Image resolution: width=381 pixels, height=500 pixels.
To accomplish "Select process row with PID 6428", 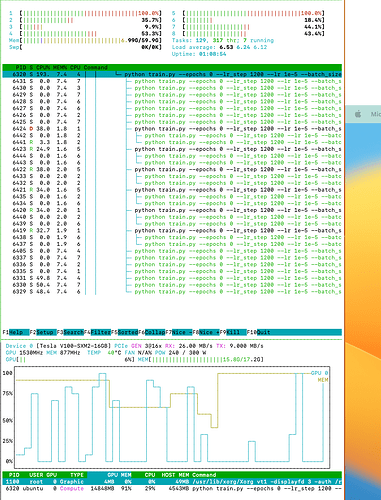I will [x=172, y=101].
